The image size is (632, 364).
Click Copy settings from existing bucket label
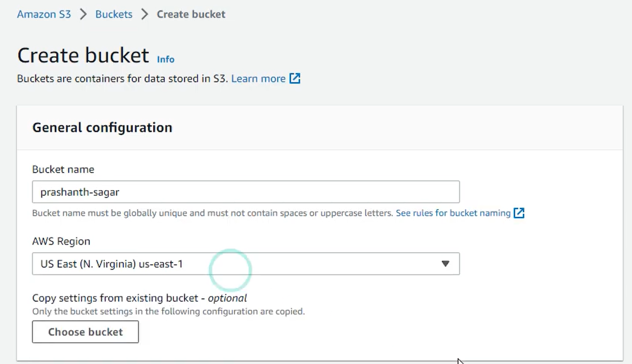[x=140, y=298]
